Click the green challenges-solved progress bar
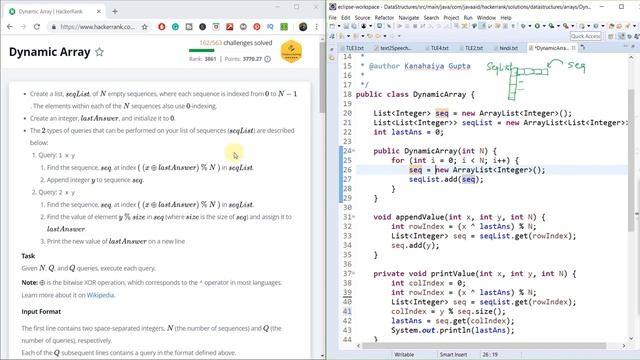Screen dimensions: 640x360 [201, 51]
